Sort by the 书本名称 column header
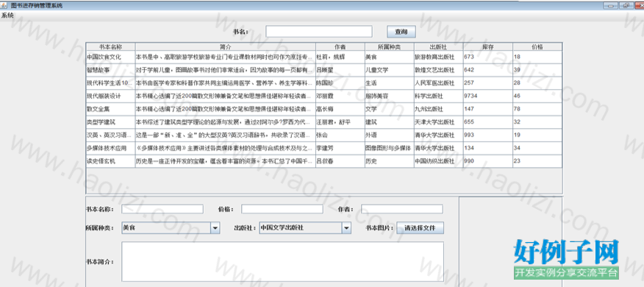Viewport: 644px width, 287px height. click(110, 47)
